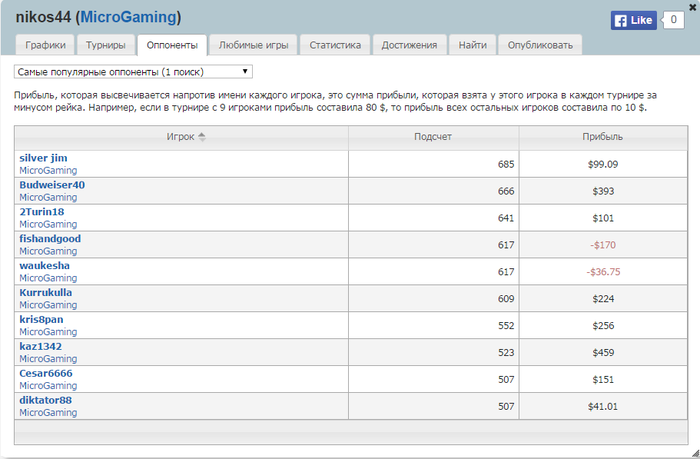This screenshot has width=700, height=459.
Task: Select the profit $99.09 cell
Action: coord(603,164)
